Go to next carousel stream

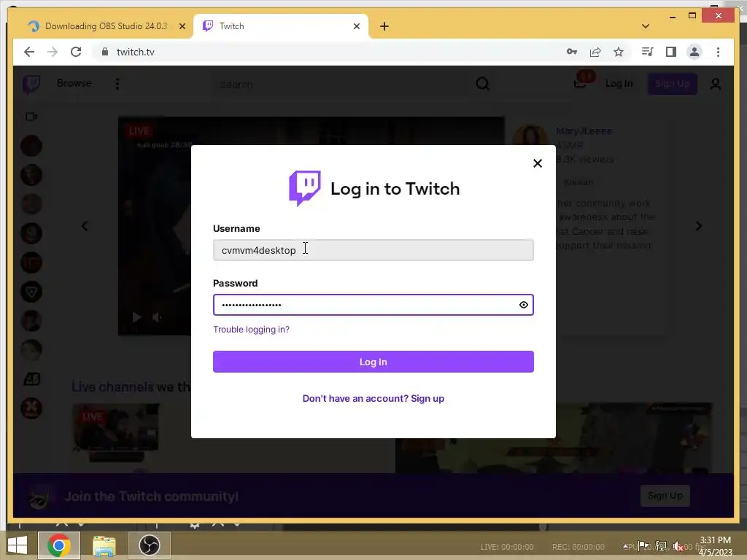click(x=698, y=226)
